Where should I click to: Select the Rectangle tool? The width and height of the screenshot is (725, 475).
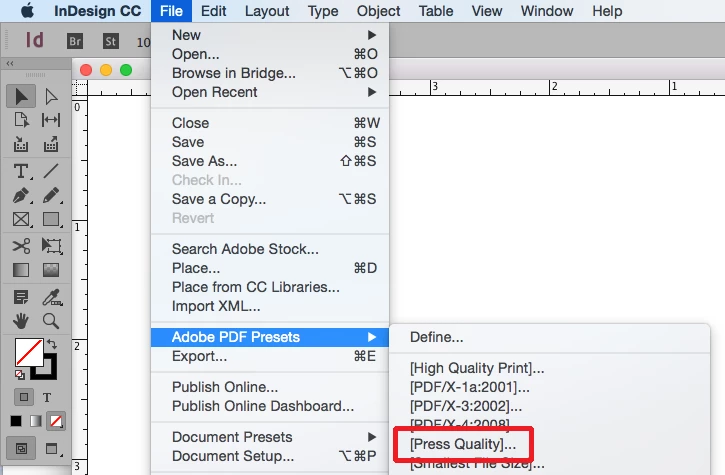click(51, 219)
